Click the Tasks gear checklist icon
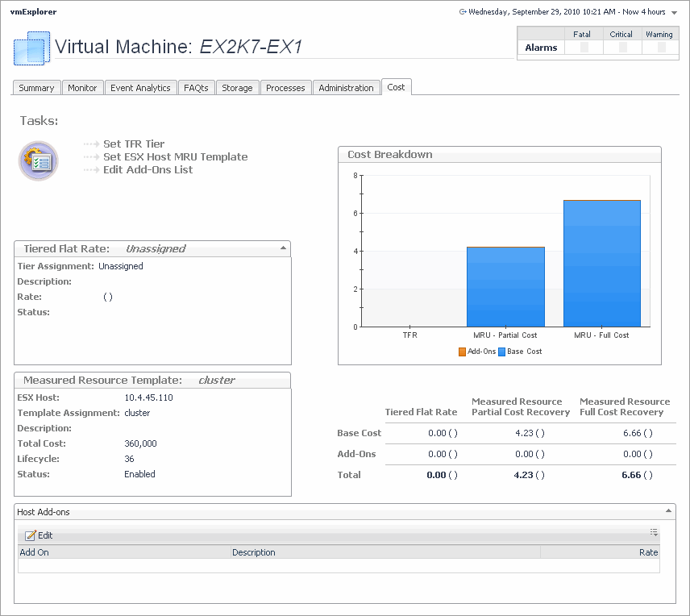The width and height of the screenshot is (690, 616). point(39,160)
